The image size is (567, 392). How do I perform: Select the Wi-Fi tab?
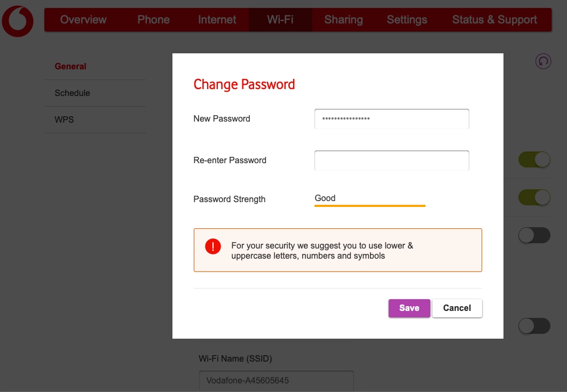click(x=280, y=20)
